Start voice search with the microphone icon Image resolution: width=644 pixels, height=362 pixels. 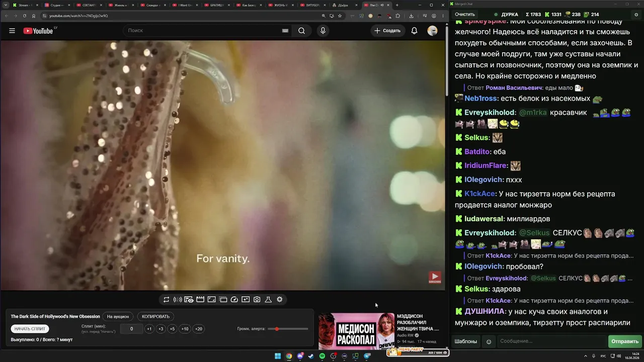point(323,31)
